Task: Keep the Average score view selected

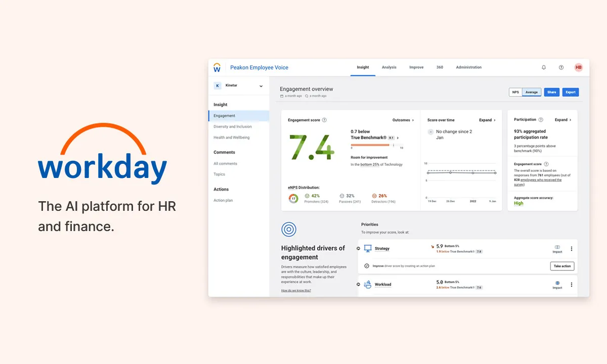Action: pyautogui.click(x=532, y=92)
